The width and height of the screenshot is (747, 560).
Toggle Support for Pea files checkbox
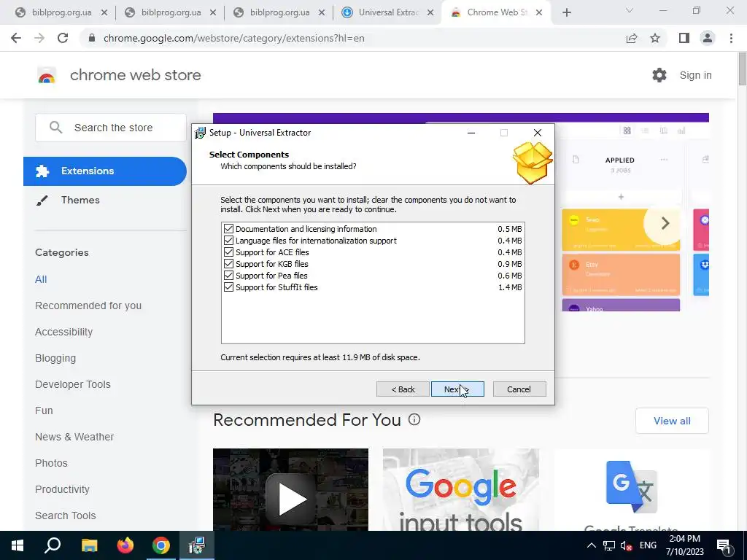pos(228,276)
